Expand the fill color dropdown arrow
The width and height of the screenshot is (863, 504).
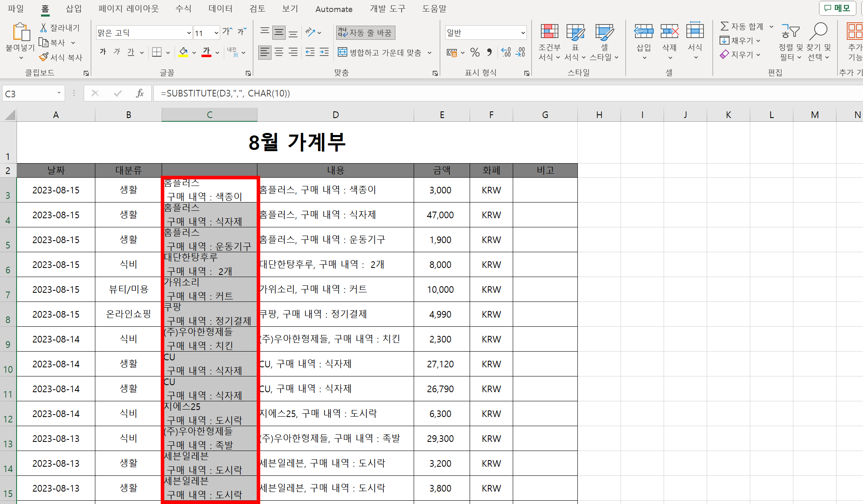pos(194,53)
